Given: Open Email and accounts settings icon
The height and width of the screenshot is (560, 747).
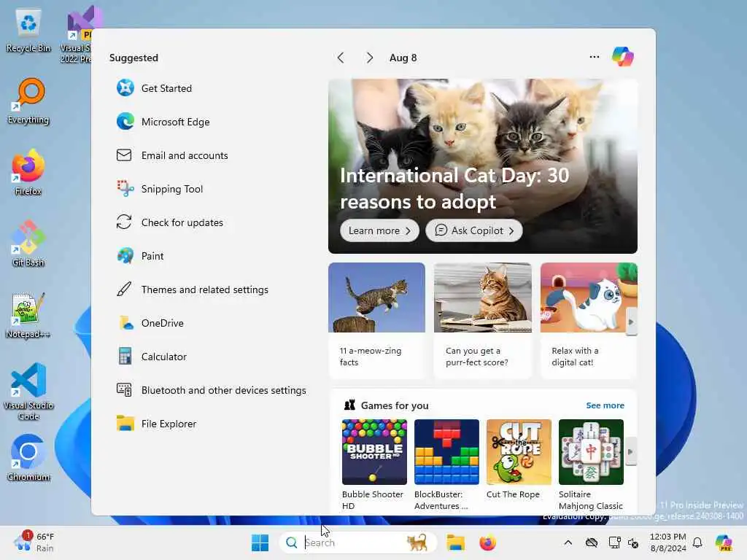Looking at the screenshot, I should 124,155.
